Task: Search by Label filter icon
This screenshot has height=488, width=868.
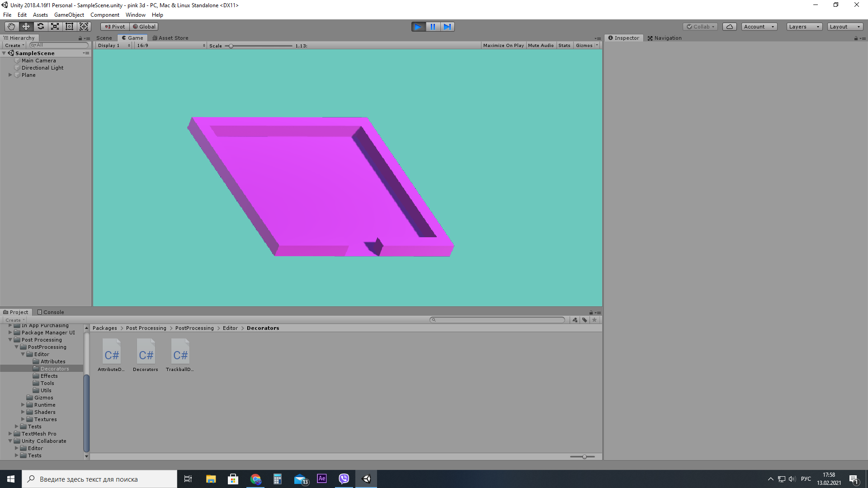Action: [x=585, y=320]
